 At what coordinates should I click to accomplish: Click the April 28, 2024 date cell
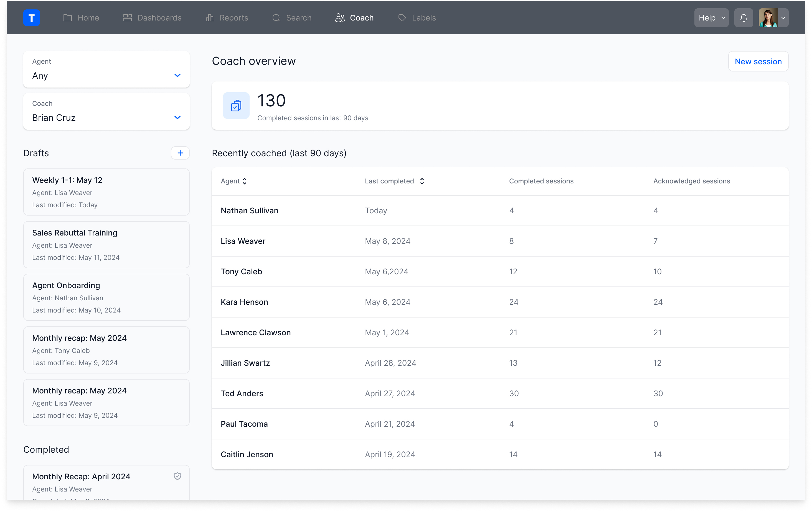pyautogui.click(x=390, y=363)
